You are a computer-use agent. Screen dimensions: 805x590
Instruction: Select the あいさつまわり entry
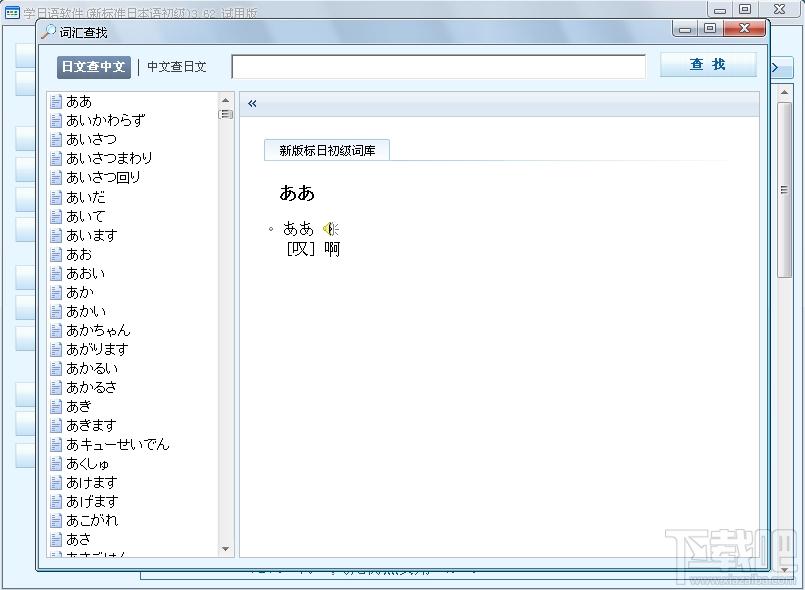pos(109,159)
